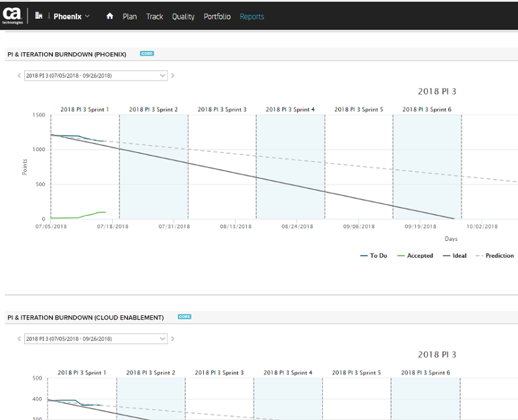Click the 09/19/2018 axis date
Image resolution: width=518 pixels, height=420 pixels.
tap(421, 226)
